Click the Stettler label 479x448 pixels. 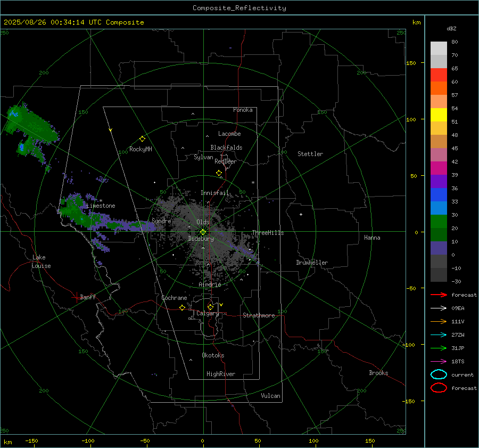tap(310, 154)
